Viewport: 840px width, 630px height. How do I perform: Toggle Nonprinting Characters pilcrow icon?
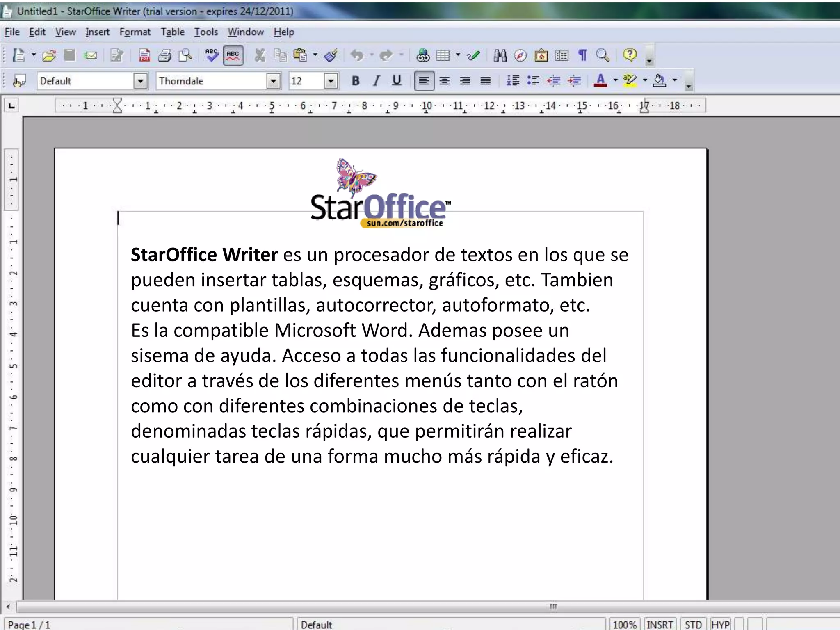tap(582, 55)
